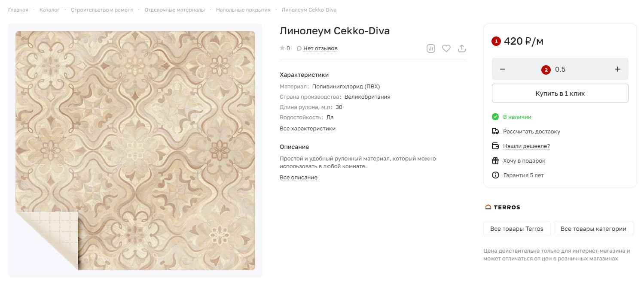
Task: Click the wallet icon near Нашли дешевле
Action: [495, 146]
